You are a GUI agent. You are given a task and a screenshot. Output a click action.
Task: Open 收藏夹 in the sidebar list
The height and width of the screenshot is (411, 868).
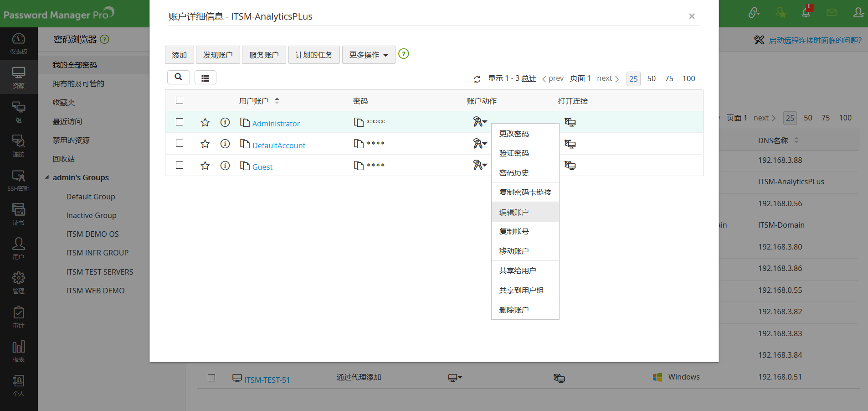[x=64, y=103]
